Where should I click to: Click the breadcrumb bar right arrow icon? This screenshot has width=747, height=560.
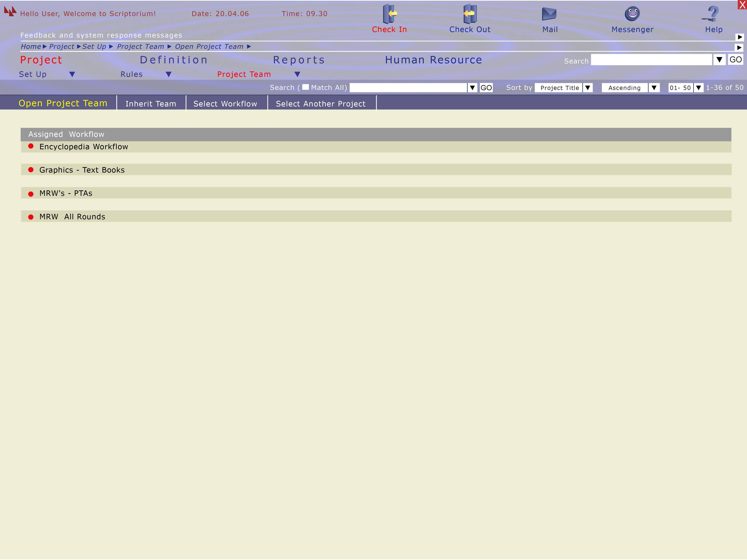[x=739, y=48]
